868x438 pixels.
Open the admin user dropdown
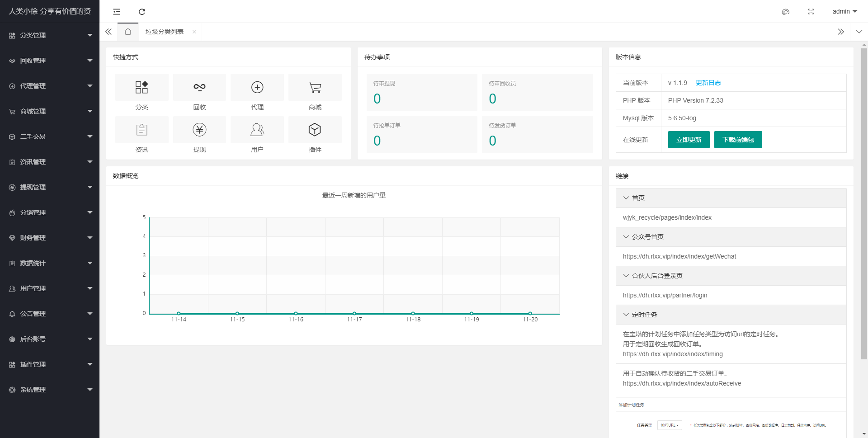point(844,11)
